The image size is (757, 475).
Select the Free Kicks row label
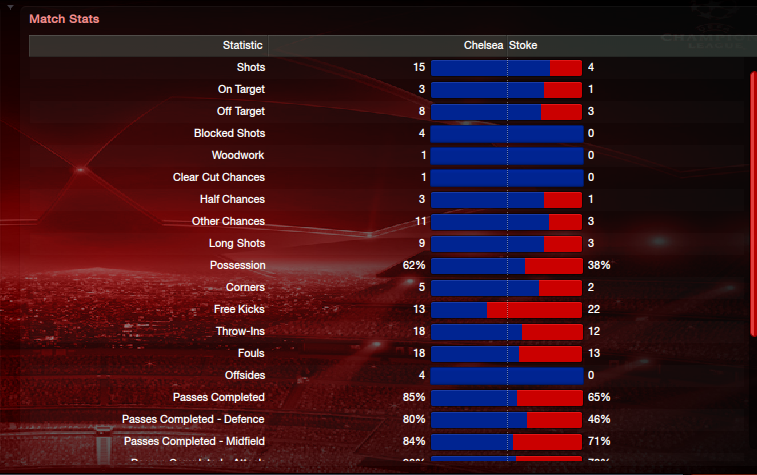click(x=239, y=309)
